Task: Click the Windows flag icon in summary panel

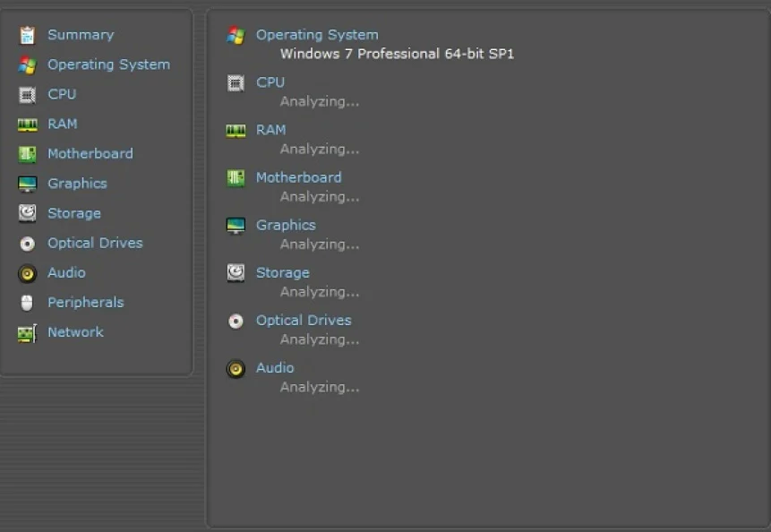Action: (x=236, y=36)
